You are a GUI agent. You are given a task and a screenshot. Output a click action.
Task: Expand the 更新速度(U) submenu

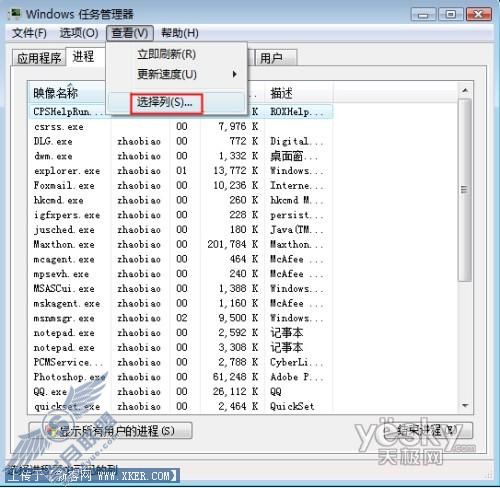[177, 74]
